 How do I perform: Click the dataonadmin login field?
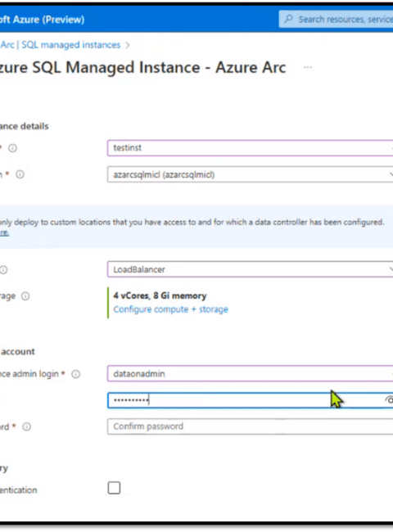click(250, 373)
